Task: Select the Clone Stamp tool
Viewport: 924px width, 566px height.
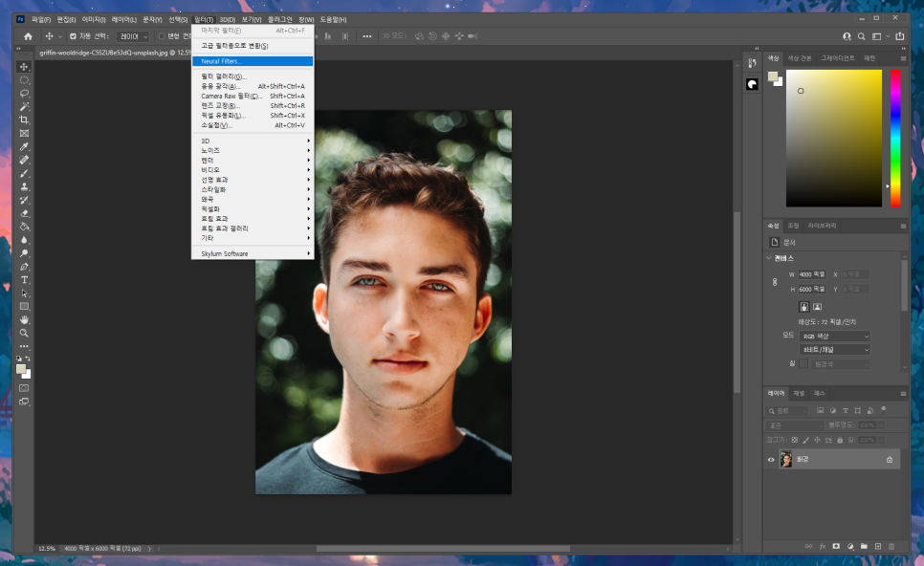Action: tap(24, 186)
